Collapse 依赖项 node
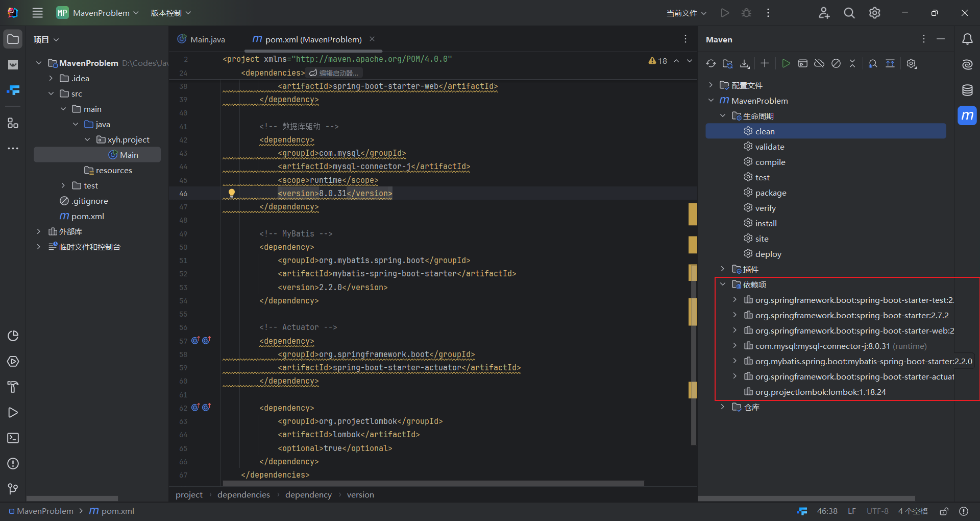 point(723,284)
